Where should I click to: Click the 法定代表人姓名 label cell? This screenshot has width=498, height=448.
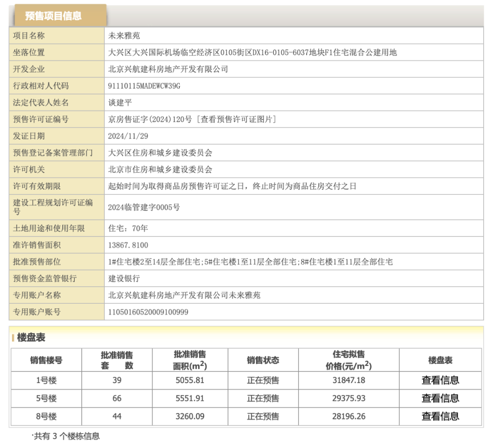click(x=57, y=103)
